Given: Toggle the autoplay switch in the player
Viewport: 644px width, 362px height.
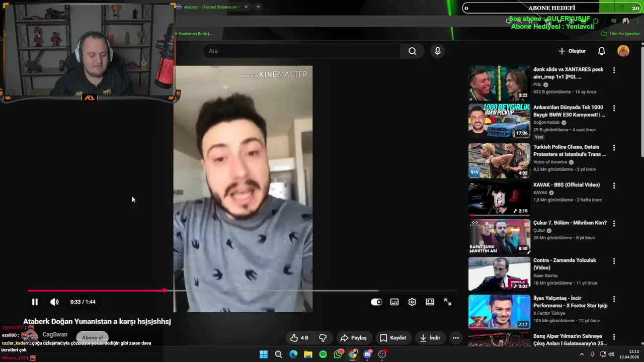Looking at the screenshot, I should (x=376, y=302).
